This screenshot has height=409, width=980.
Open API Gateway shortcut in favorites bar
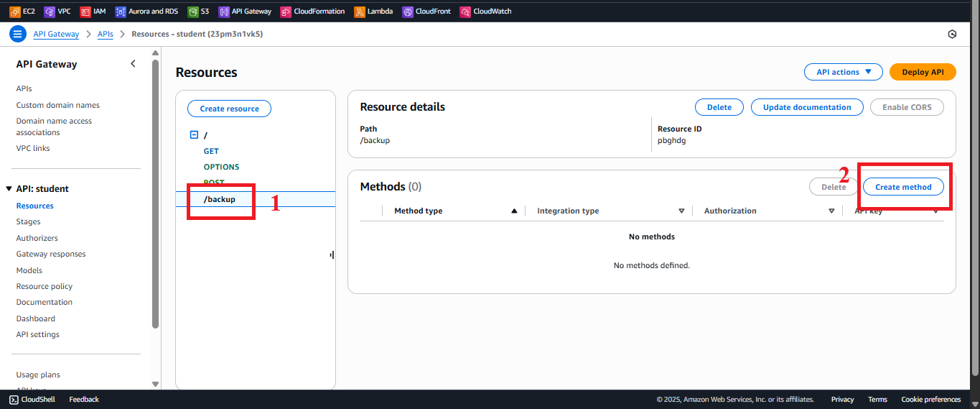[245, 12]
